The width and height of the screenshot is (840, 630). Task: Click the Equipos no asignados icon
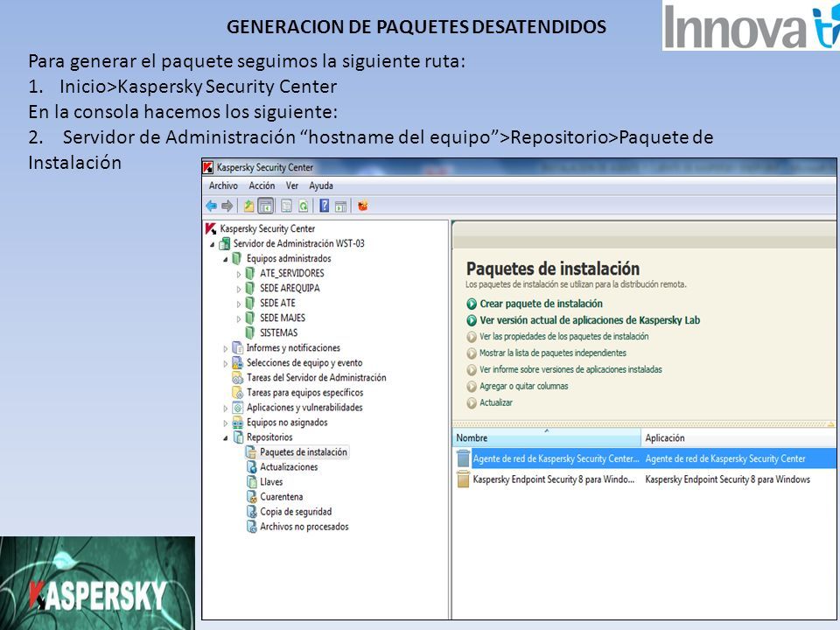pyautogui.click(x=237, y=423)
